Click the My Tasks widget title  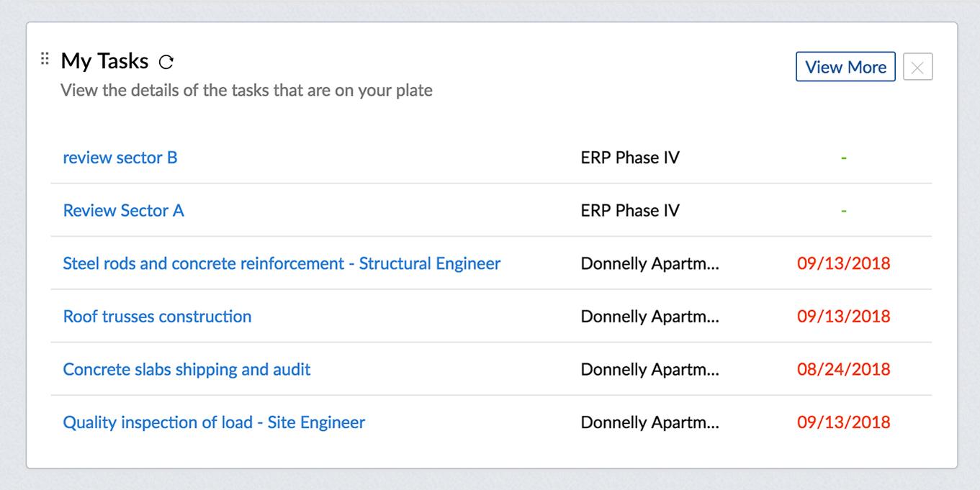[x=104, y=61]
